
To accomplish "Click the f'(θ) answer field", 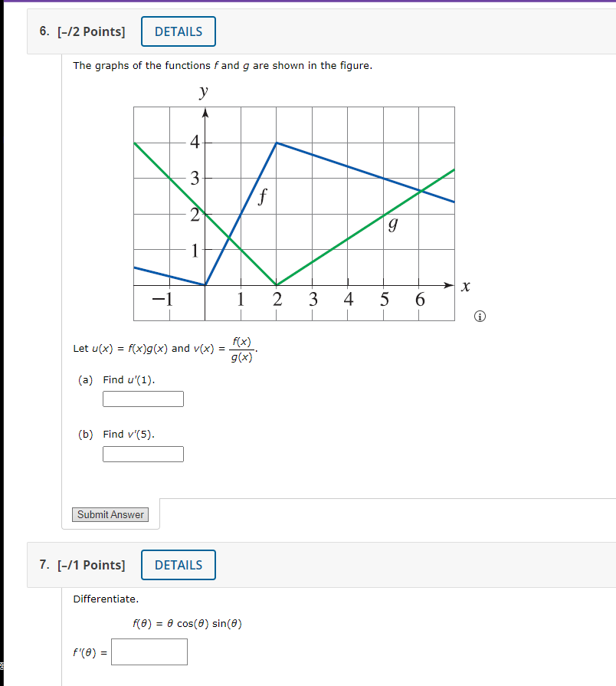I will (x=149, y=652).
